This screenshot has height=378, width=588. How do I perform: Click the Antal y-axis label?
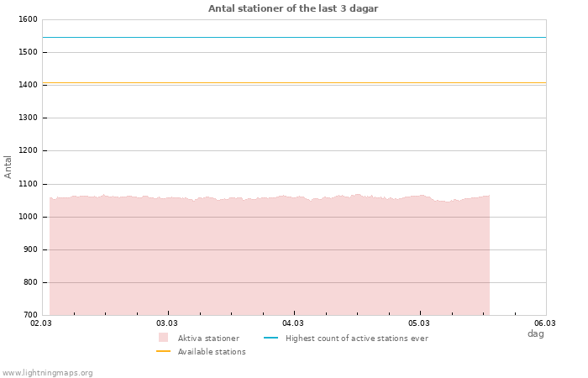coord(8,166)
